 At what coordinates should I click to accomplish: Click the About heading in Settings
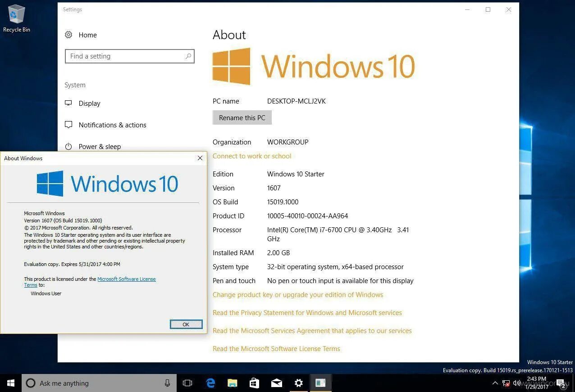point(229,35)
